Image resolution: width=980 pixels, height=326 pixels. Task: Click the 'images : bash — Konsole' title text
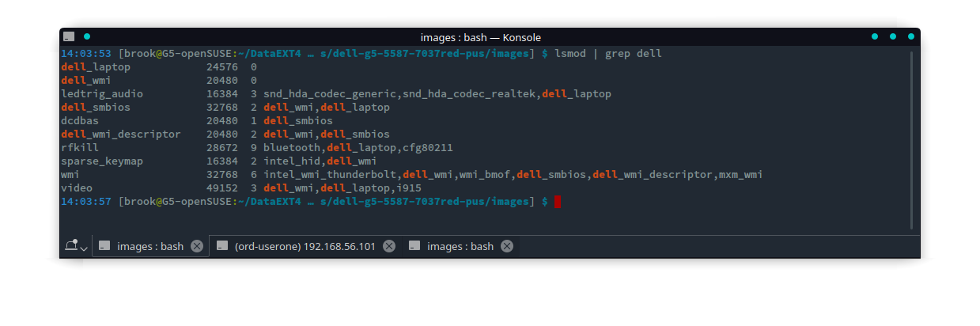click(x=481, y=37)
